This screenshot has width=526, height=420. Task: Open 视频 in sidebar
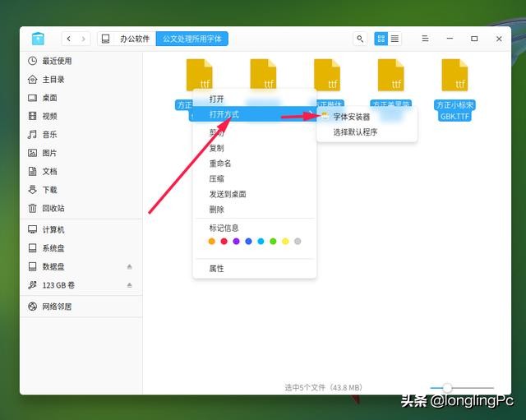(x=81, y=117)
